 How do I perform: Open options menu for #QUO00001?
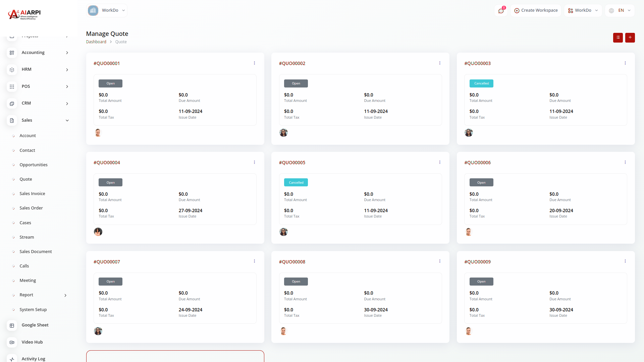click(254, 63)
